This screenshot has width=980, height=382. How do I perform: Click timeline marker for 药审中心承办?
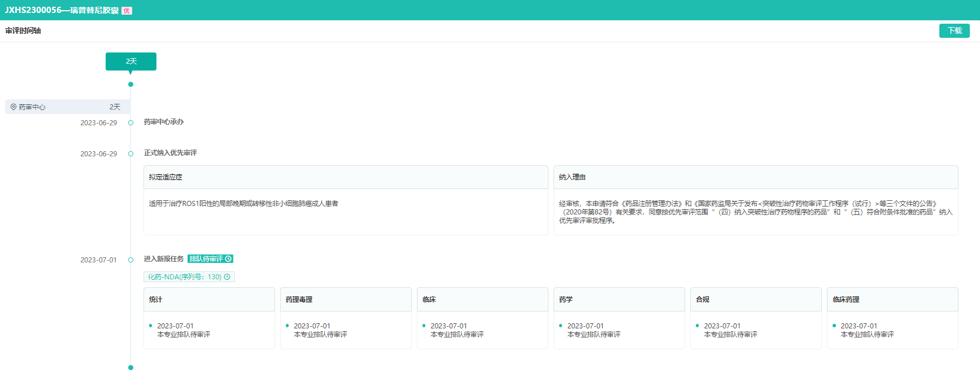click(130, 122)
